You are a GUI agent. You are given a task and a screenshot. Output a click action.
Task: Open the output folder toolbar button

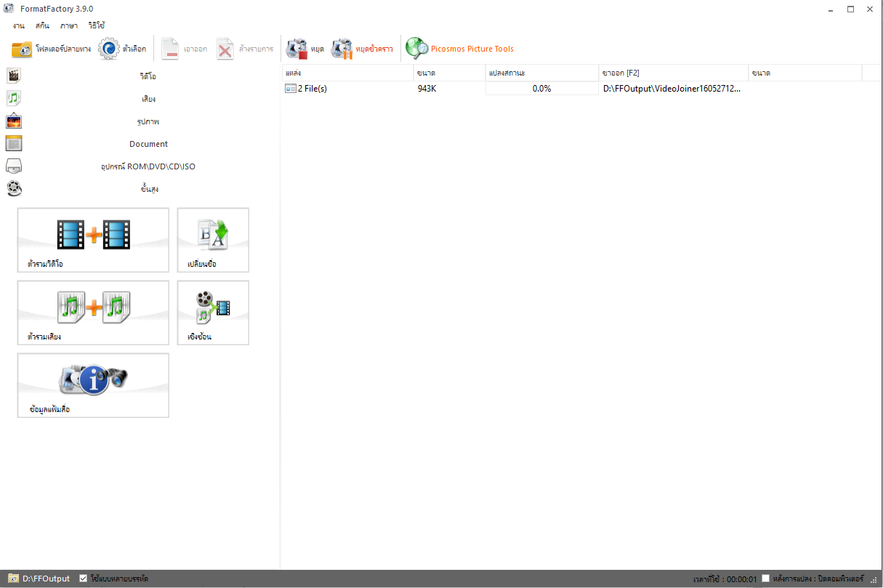point(51,49)
